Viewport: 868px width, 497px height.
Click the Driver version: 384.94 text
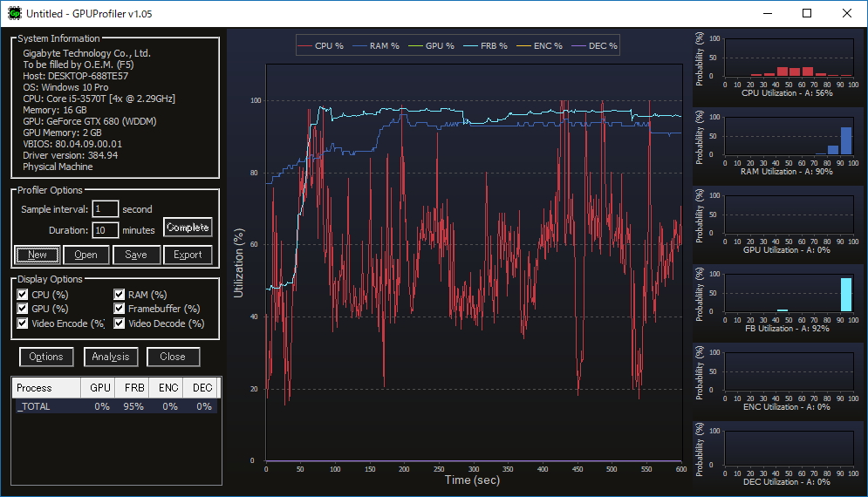(71, 155)
